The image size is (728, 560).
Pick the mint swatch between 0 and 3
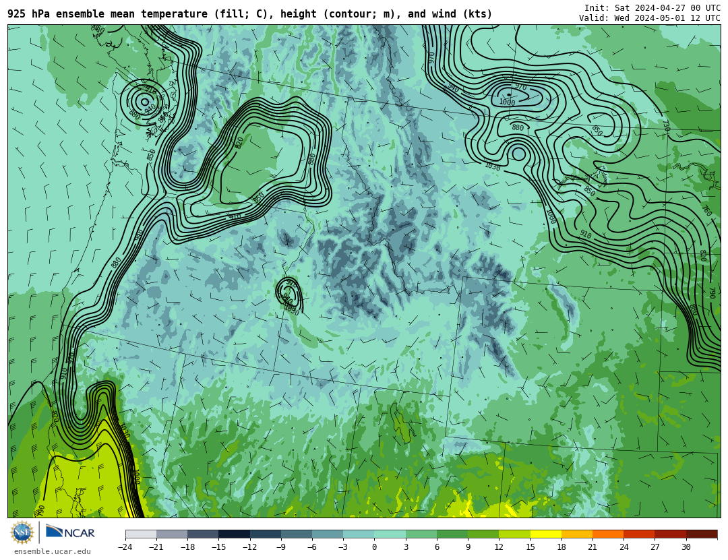390,534
